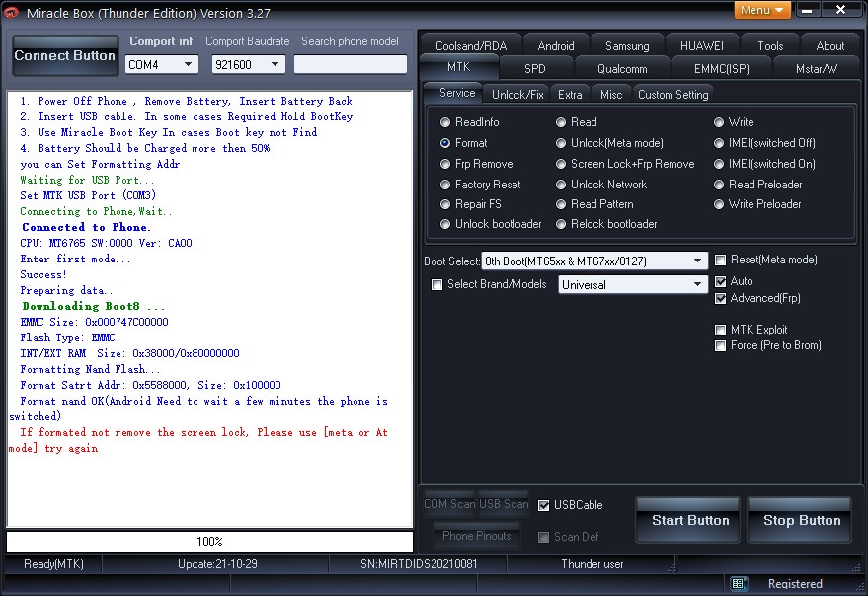
Task: Switch to the Coolsand/RDA tab
Action: (471, 46)
